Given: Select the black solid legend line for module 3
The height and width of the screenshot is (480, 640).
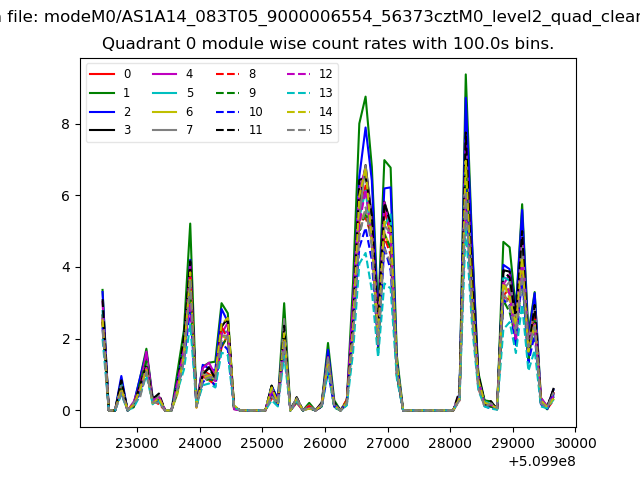Looking at the screenshot, I should [101, 131].
